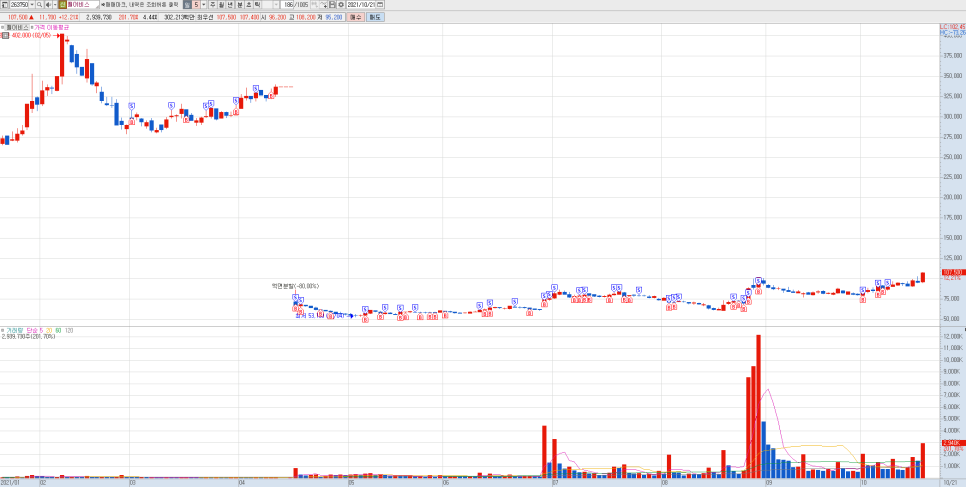Open the calendar picker icon
Image resolution: width=966 pixels, height=487 pixels.
(381, 4)
